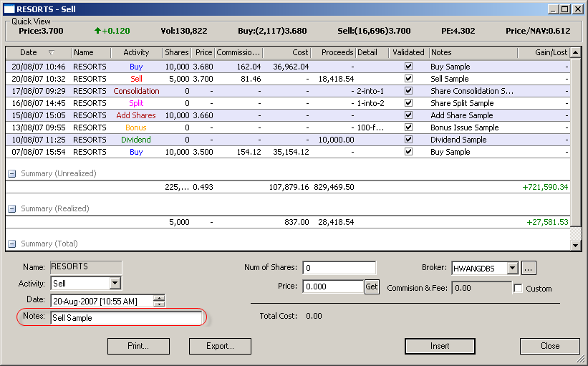This screenshot has height=366, width=588.
Task: Click the Notes field containing Sell Sample
Action: click(126, 318)
